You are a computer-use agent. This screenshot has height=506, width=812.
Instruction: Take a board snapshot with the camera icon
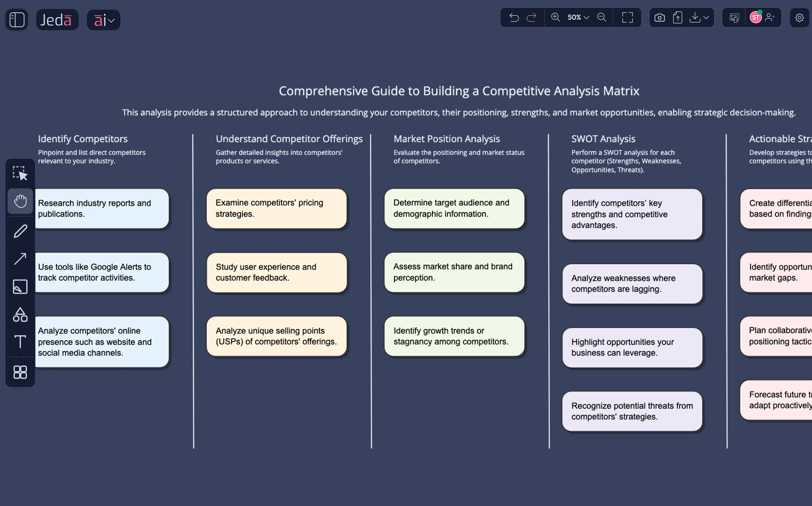coord(659,17)
